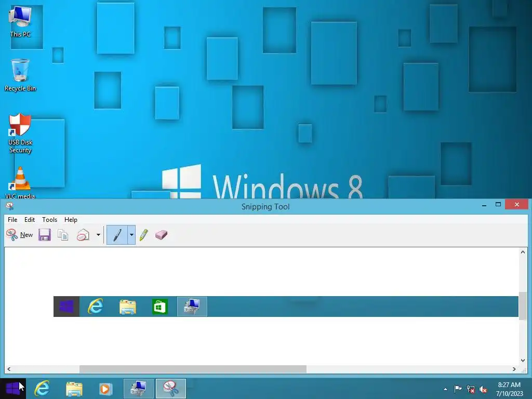Click the horizontal scrollbar thumb
The image size is (532, 399).
click(193, 369)
